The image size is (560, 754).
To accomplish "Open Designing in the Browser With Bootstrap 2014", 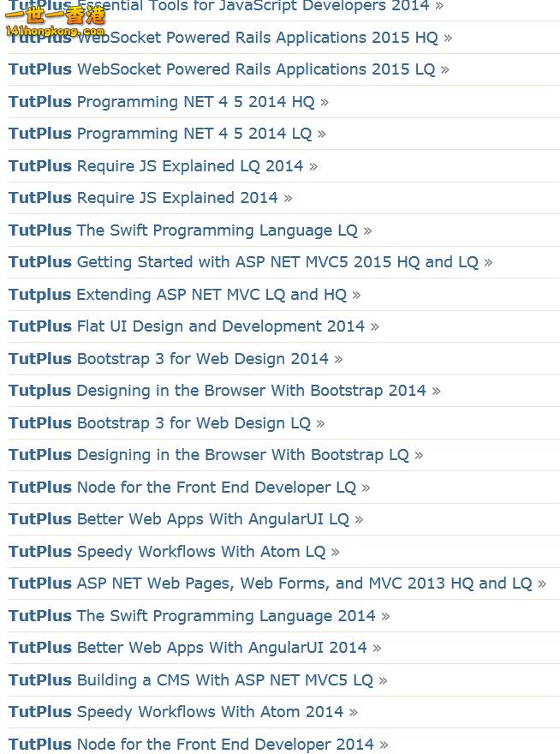I will pos(224,391).
